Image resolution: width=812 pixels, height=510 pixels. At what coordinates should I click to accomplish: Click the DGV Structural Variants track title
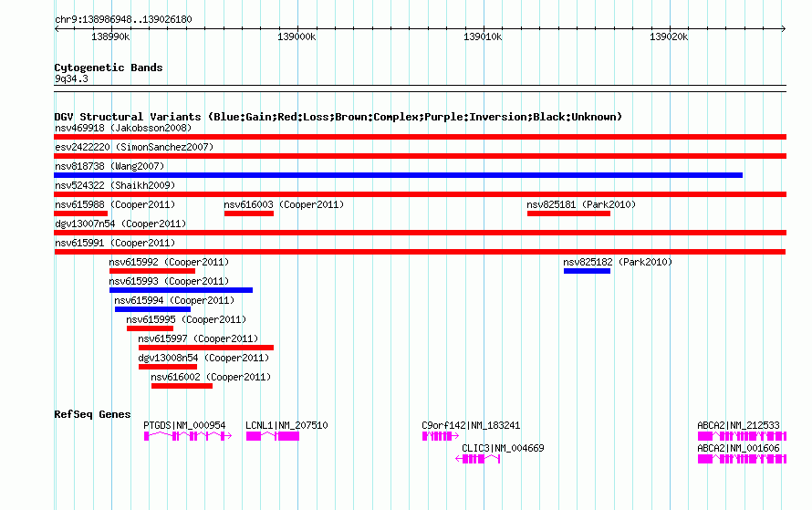[x=338, y=117]
